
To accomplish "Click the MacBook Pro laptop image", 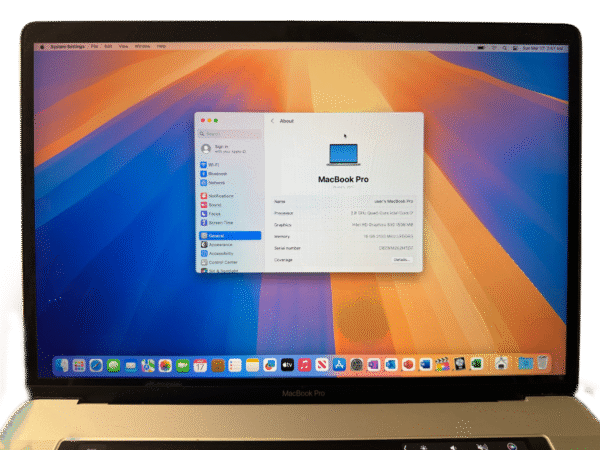I will pyautogui.click(x=343, y=155).
